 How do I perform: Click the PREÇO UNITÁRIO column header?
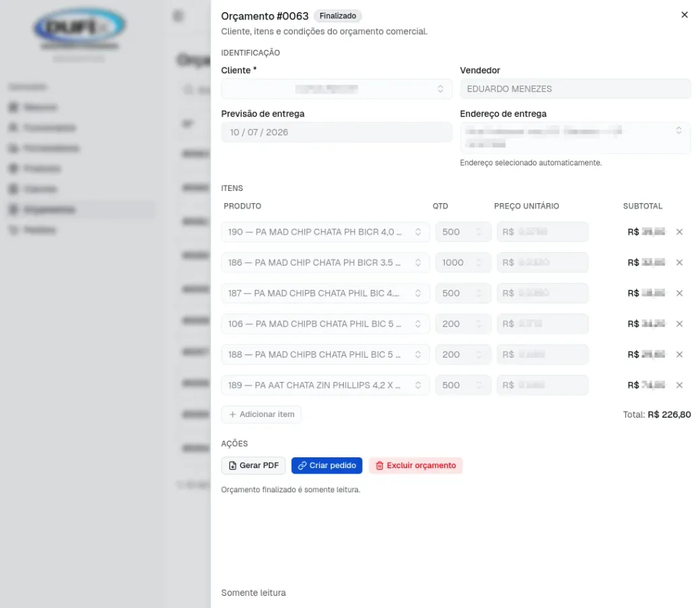526,206
